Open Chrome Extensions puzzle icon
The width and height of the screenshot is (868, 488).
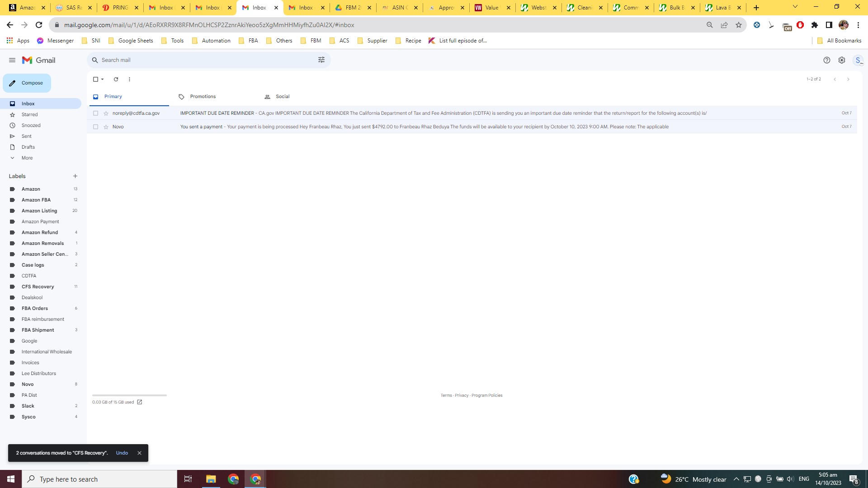coord(815,25)
